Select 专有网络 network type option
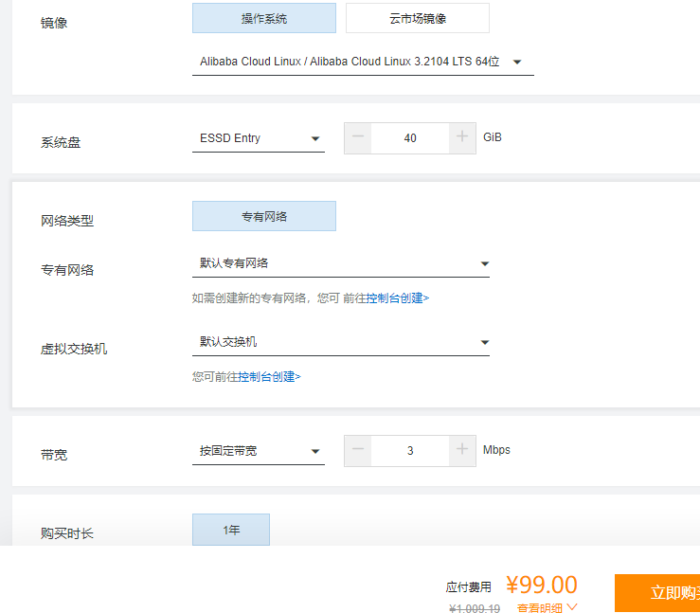This screenshot has height=613, width=700. pos(264,216)
